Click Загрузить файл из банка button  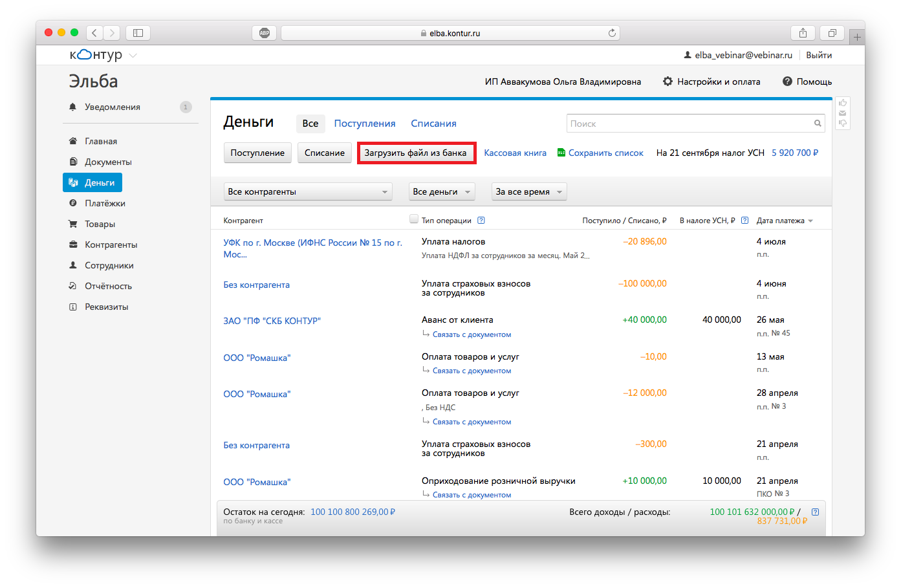[416, 153]
